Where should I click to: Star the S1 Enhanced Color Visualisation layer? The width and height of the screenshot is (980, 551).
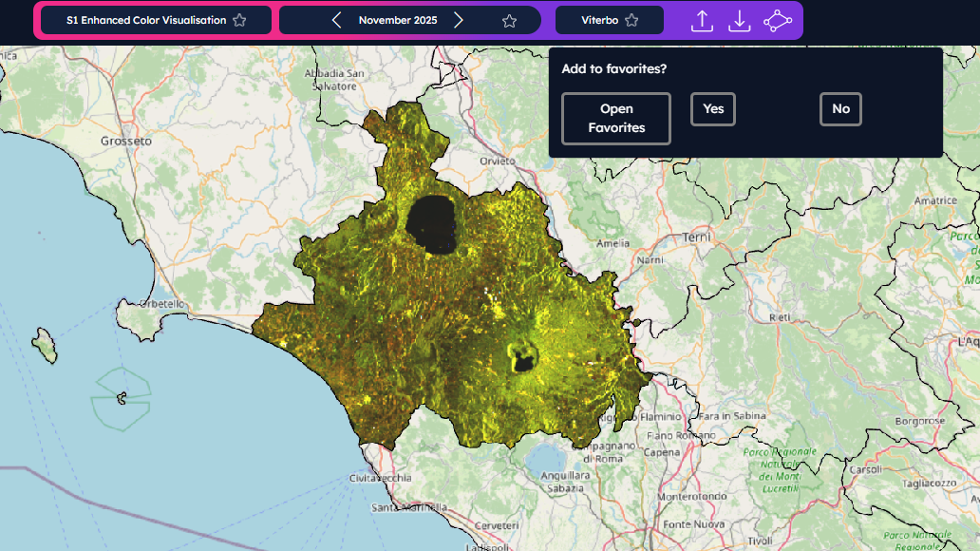(239, 20)
